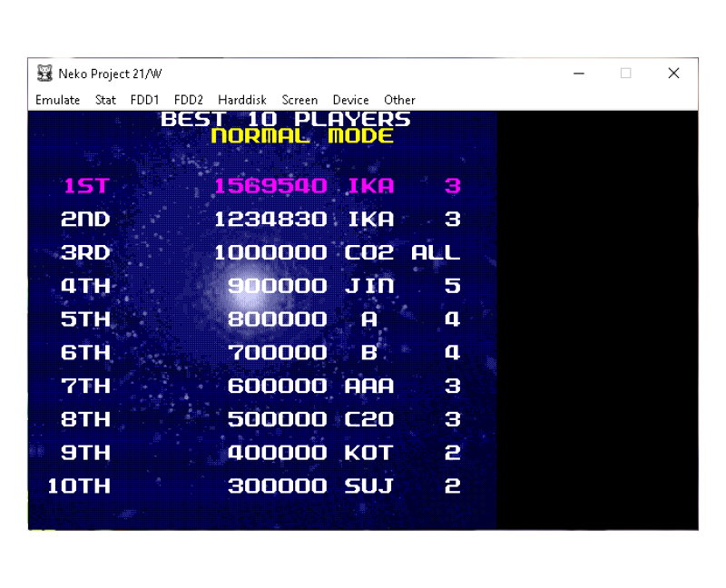Click the disabled maximize window button
726x588 pixels.
click(625, 73)
